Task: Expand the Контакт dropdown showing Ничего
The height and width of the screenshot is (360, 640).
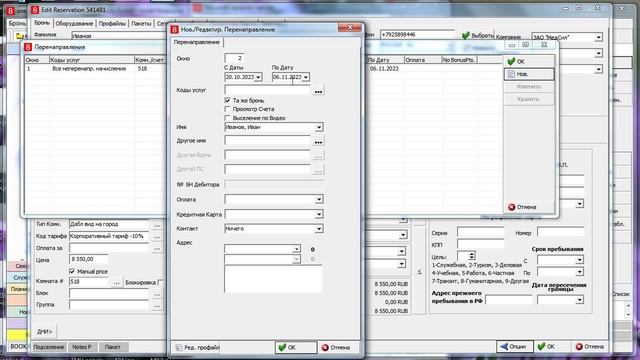Action: point(319,229)
